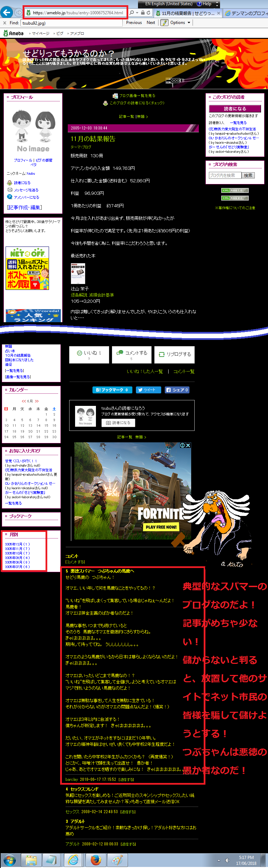Click the ad info icon on Fortnite ad
This screenshot has width=268, height=868.
pos(182,445)
